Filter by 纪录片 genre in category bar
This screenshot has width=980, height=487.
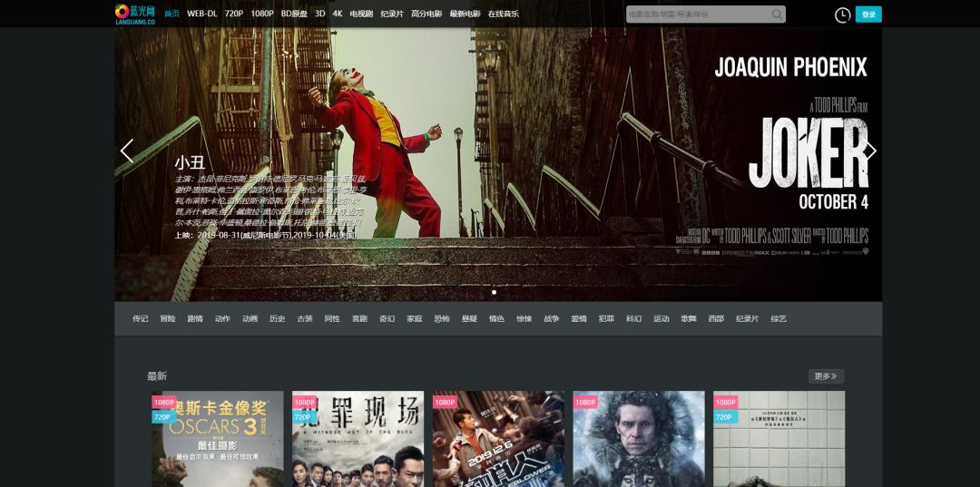click(748, 319)
